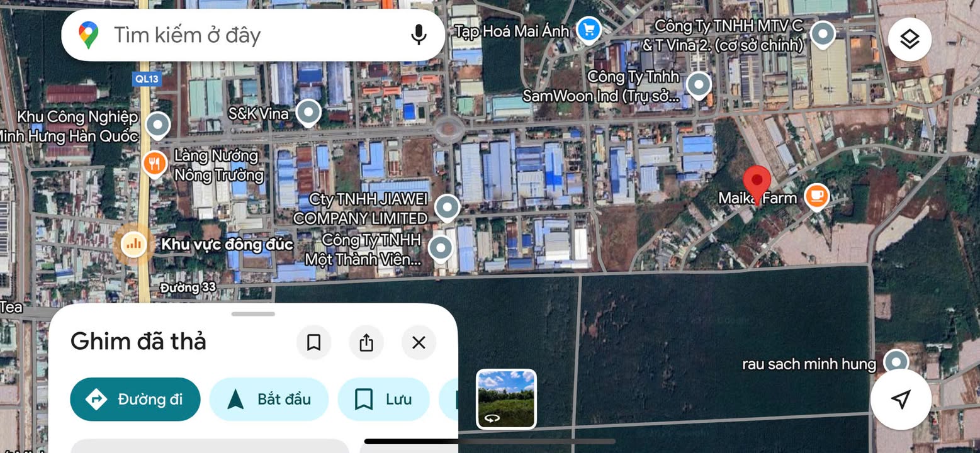The width and height of the screenshot is (980, 453).
Task: Tap the Tạp Hoá Mai Ánh shopping marker
Action: point(588,30)
